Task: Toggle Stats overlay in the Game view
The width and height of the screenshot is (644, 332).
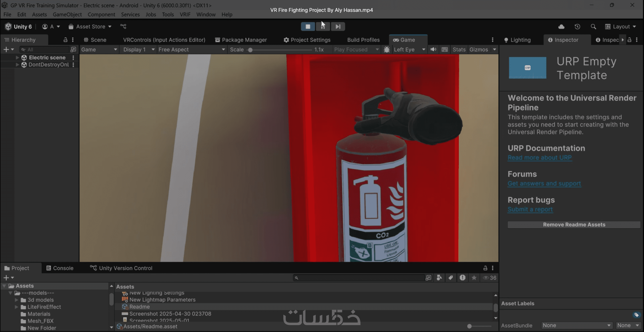Action: pyautogui.click(x=459, y=49)
